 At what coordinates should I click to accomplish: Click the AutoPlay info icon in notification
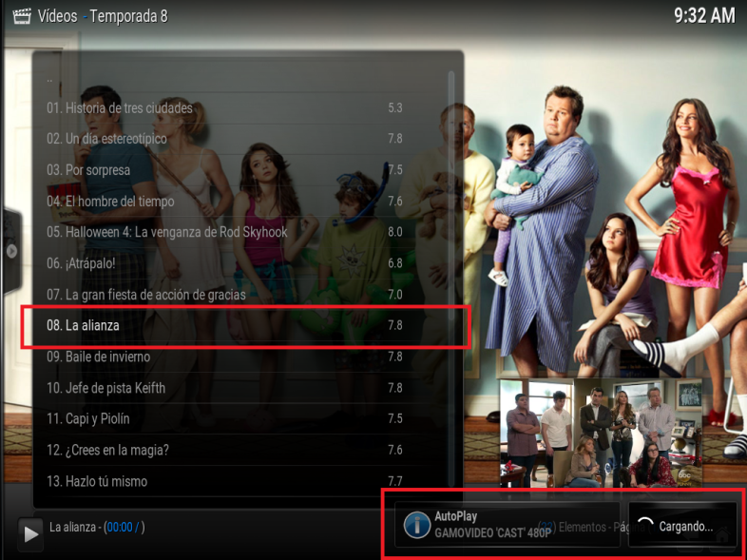(x=417, y=525)
